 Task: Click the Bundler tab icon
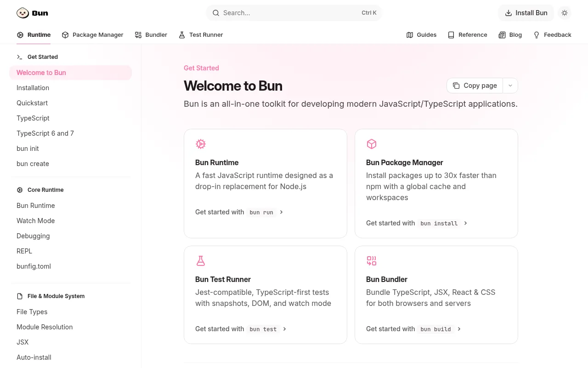coord(138,35)
